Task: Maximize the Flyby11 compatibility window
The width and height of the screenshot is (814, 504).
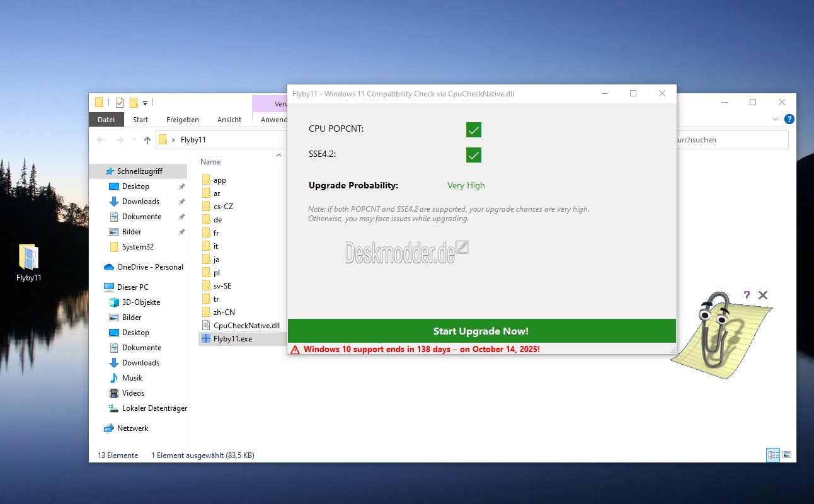Action: pos(633,94)
